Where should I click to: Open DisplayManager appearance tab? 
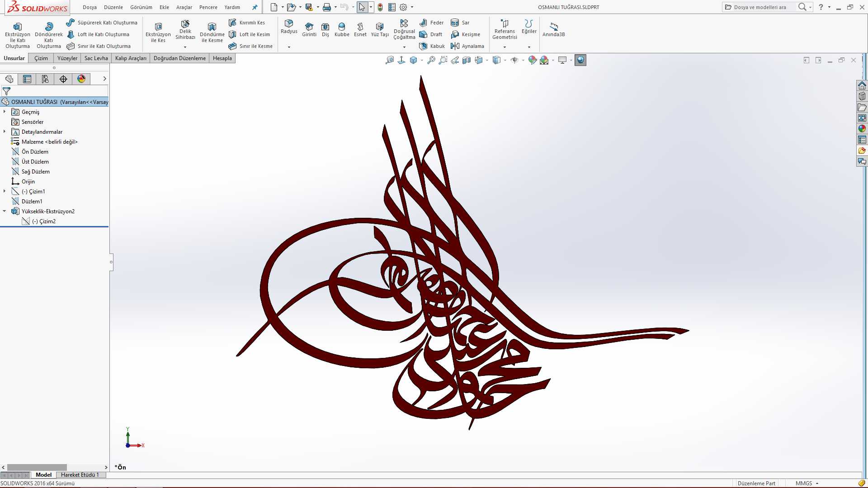click(81, 79)
